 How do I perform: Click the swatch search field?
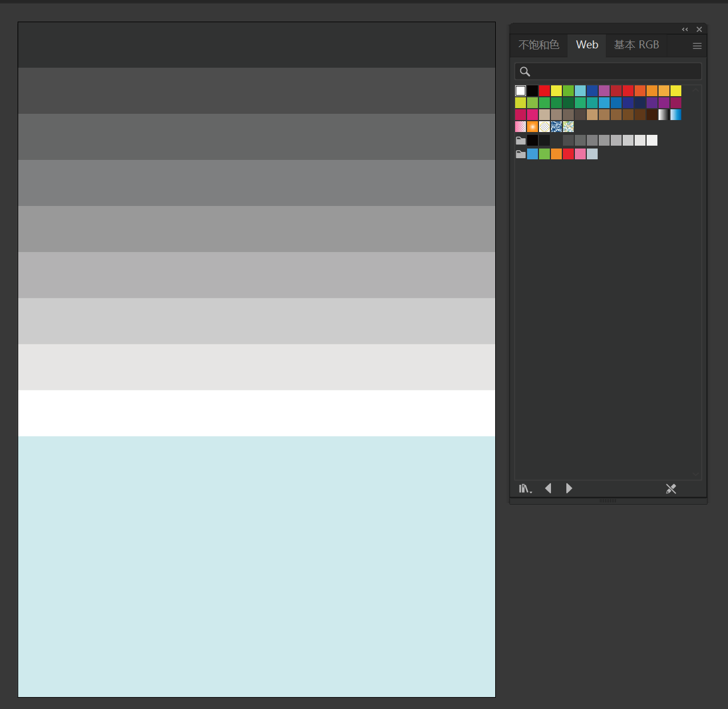[608, 71]
